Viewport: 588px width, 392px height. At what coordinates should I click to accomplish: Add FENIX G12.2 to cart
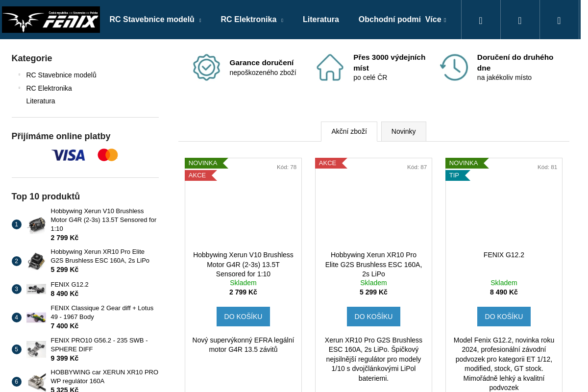(504, 317)
